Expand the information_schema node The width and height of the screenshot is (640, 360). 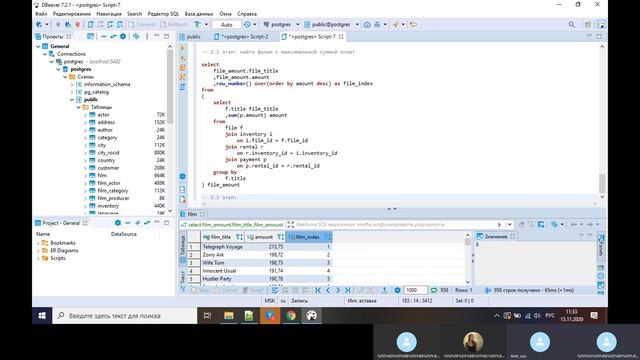click(72, 84)
